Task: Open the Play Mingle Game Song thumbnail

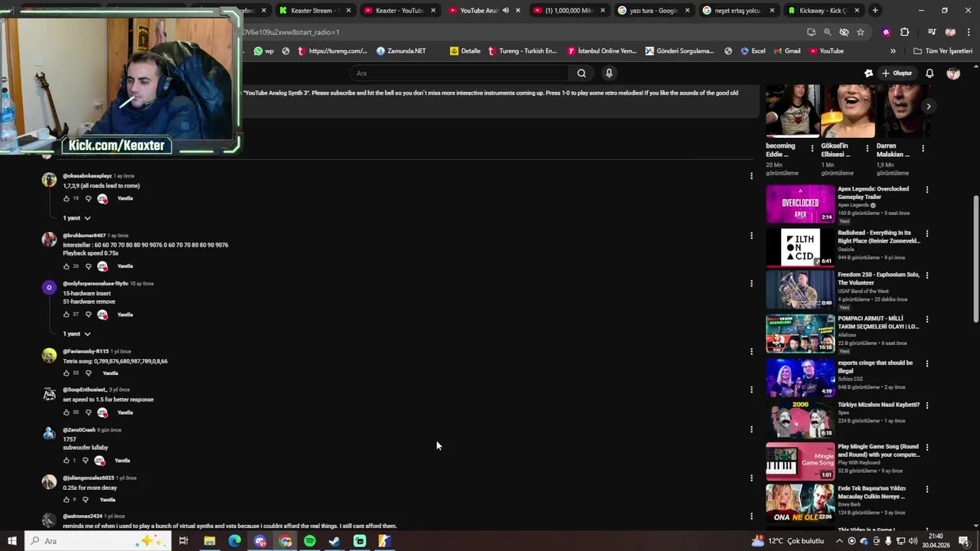Action: click(800, 461)
